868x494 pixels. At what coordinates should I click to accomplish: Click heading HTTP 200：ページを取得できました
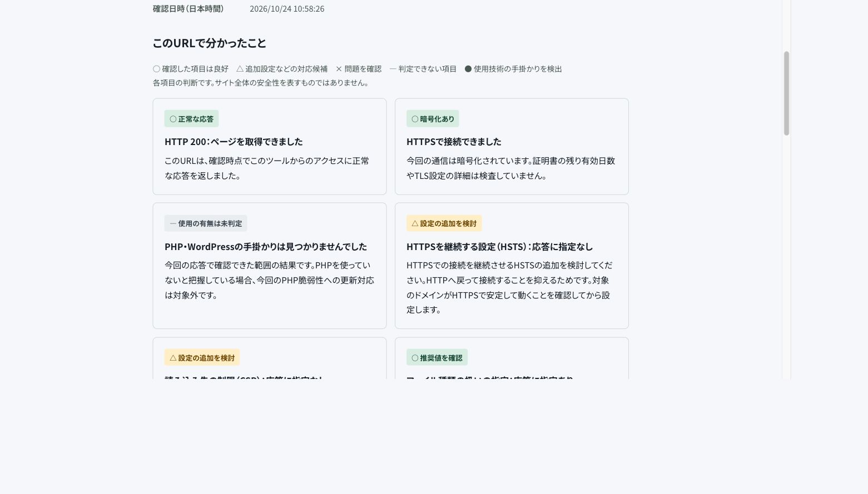pos(234,142)
